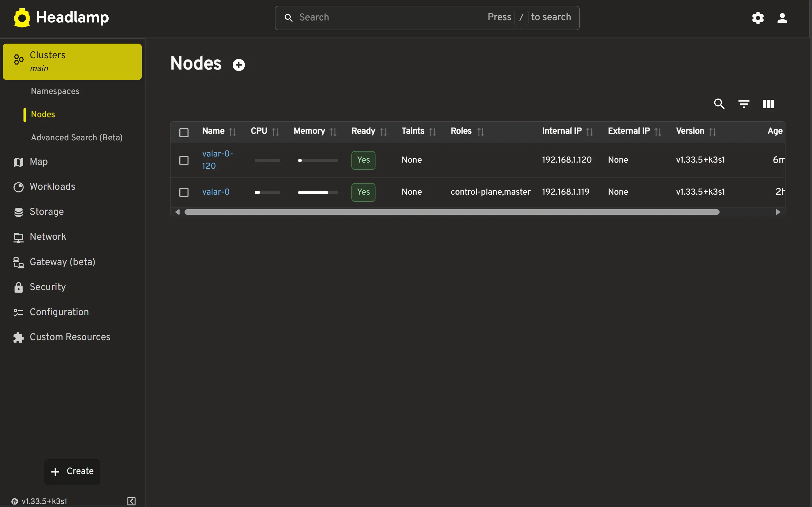Open the table filter options
Viewport: 812px width, 507px height.
pos(743,104)
